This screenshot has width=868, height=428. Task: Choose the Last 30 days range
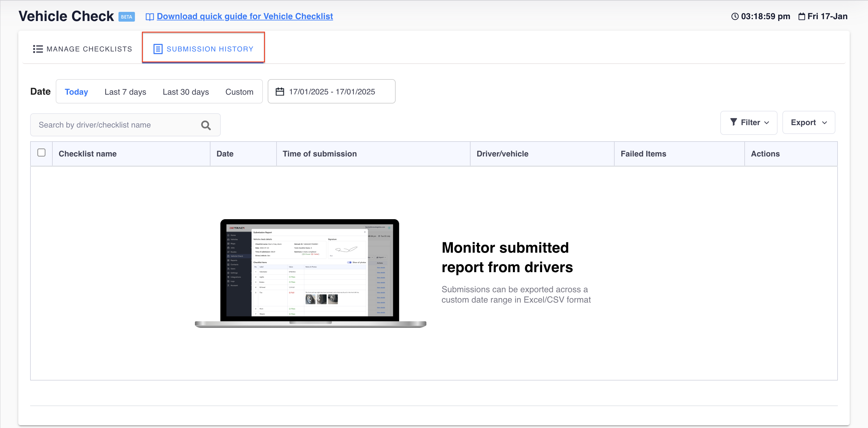[x=186, y=92]
